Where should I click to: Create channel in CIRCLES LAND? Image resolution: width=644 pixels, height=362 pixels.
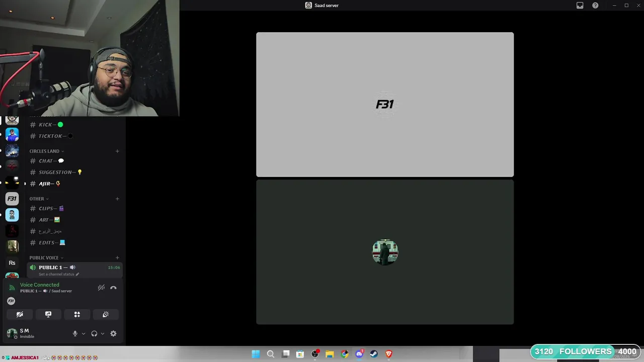click(117, 151)
